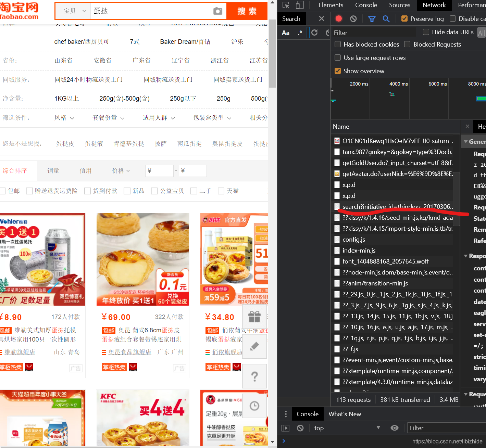
Task: Click the camera image search icon
Action: click(x=218, y=11)
